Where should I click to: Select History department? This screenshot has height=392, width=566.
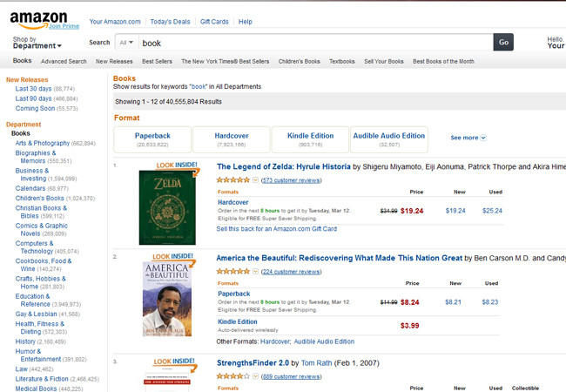[25, 341]
